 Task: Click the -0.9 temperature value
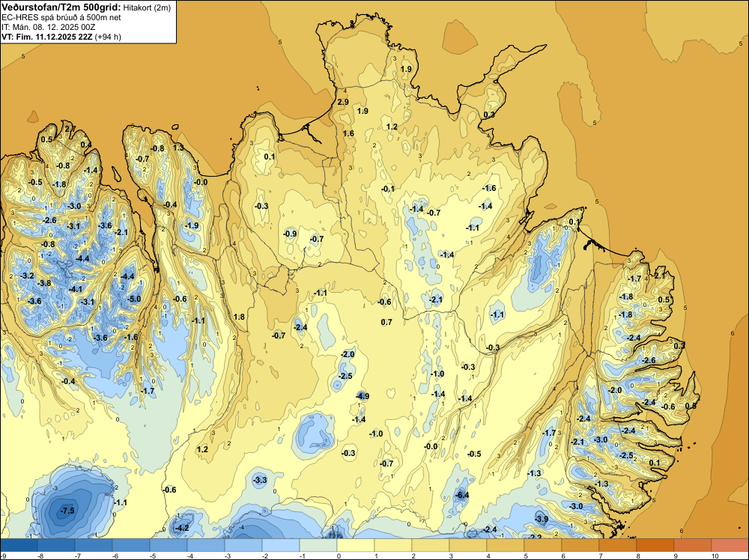290,234
